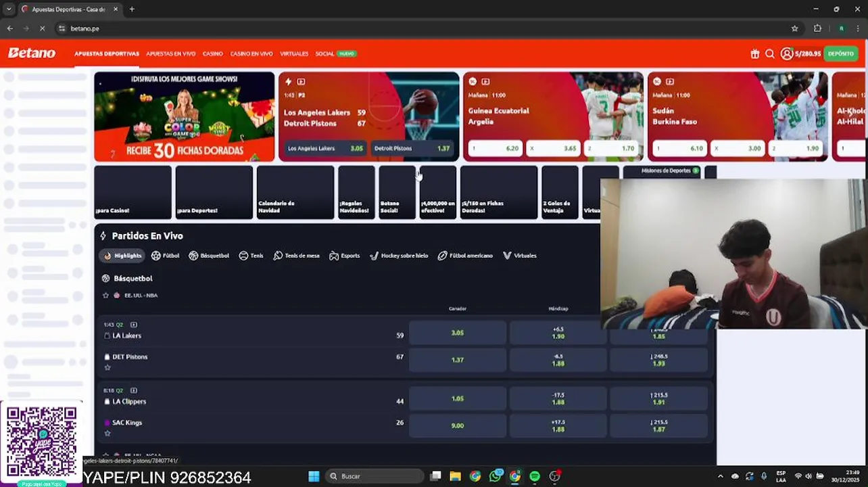Pick Lakers handicap +6.5 at 1.90
Viewport: 868px width, 487px height.
(558, 333)
